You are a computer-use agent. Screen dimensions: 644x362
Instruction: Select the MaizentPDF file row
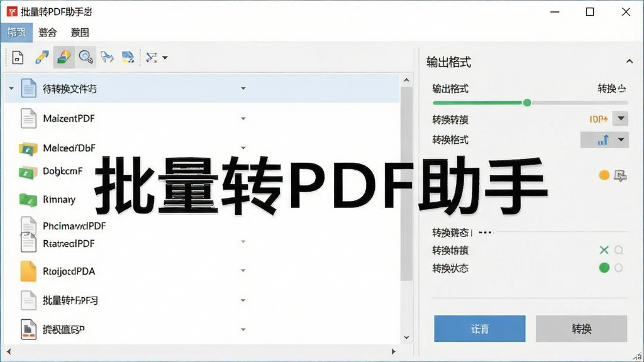coord(201,119)
